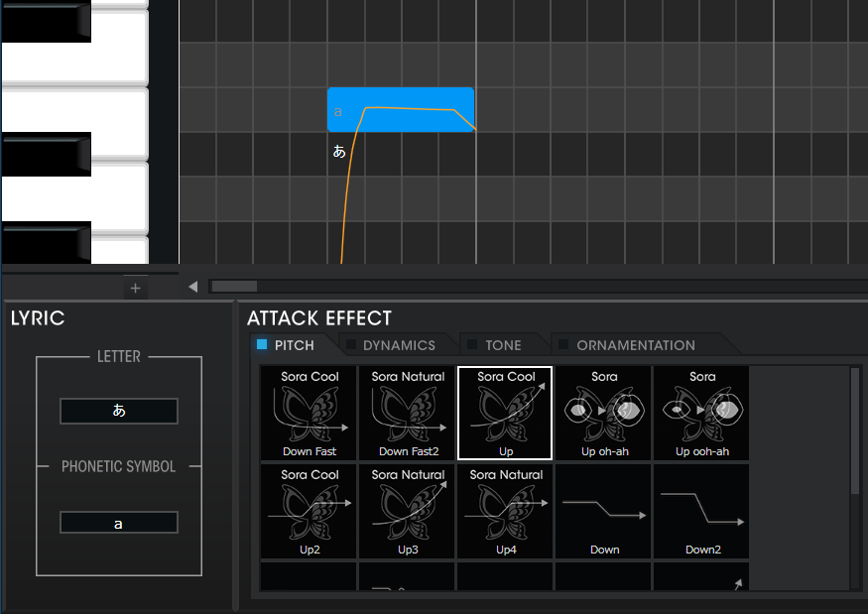Open the TONE tab
Viewport: 868px width, 614px height.
click(x=503, y=345)
